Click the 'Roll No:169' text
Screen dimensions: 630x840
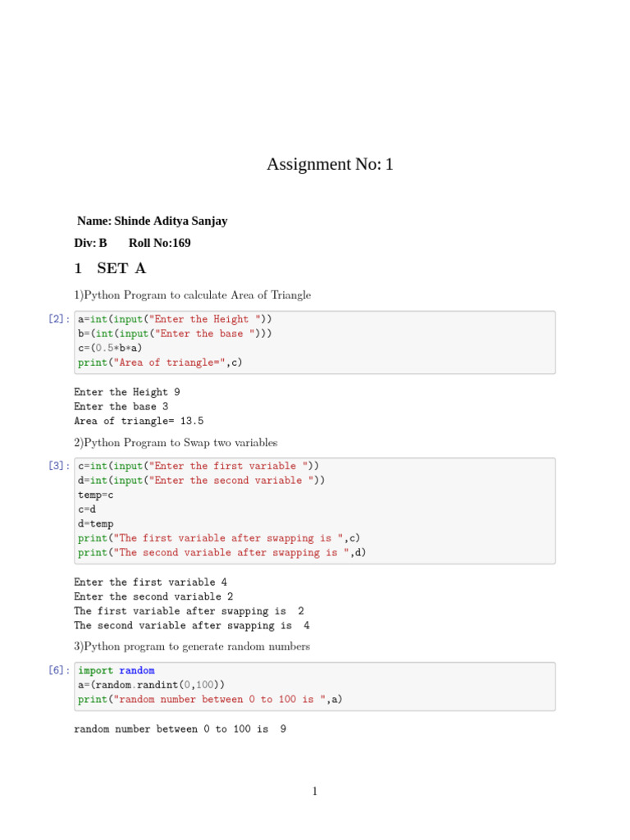coord(160,243)
